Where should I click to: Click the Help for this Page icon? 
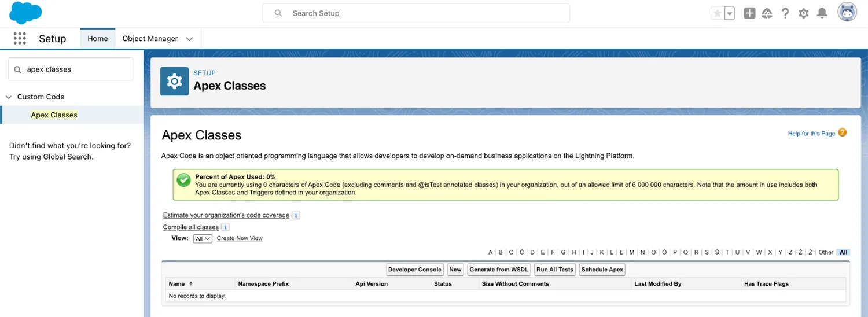(x=843, y=132)
